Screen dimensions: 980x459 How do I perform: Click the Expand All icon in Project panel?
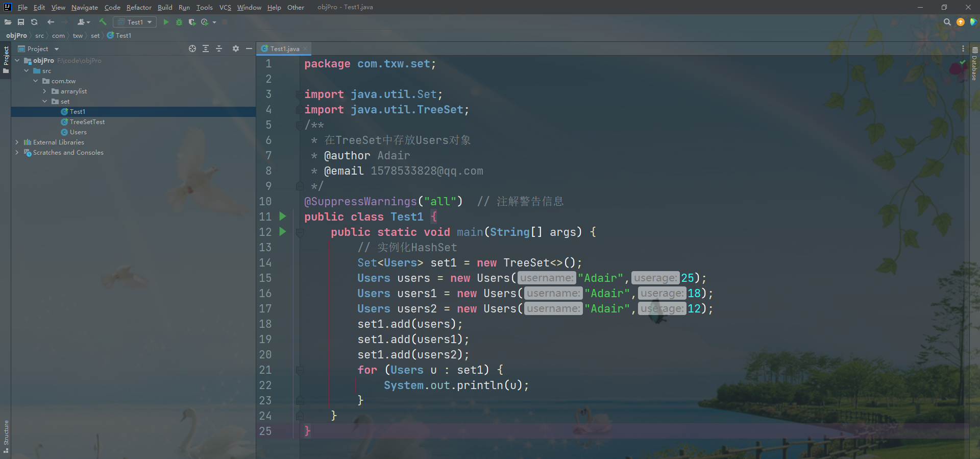206,49
